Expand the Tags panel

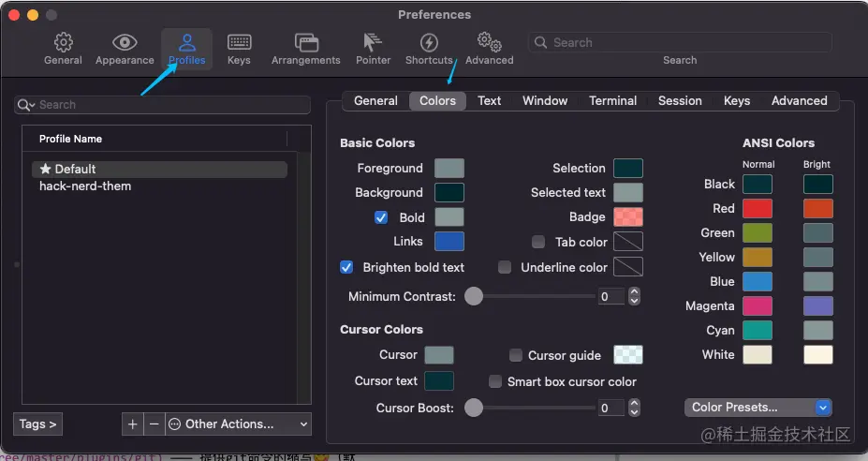37,424
